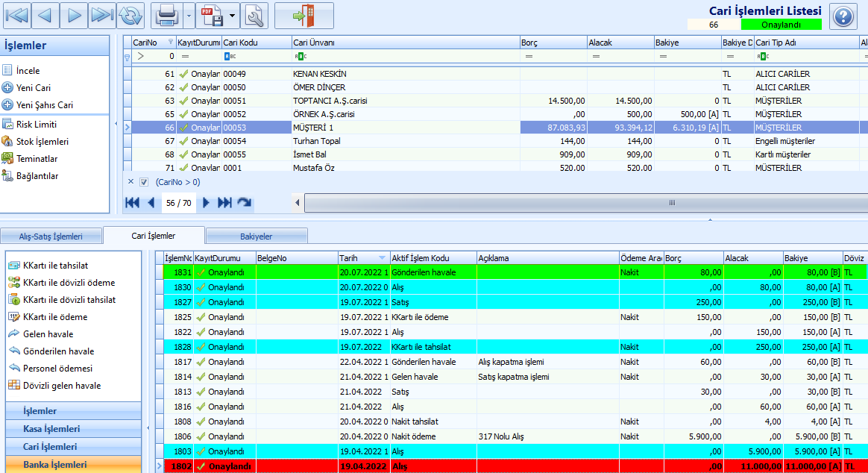Expand Kasa İşlemleri group
Screen dimensions: 868x473
click(x=73, y=429)
